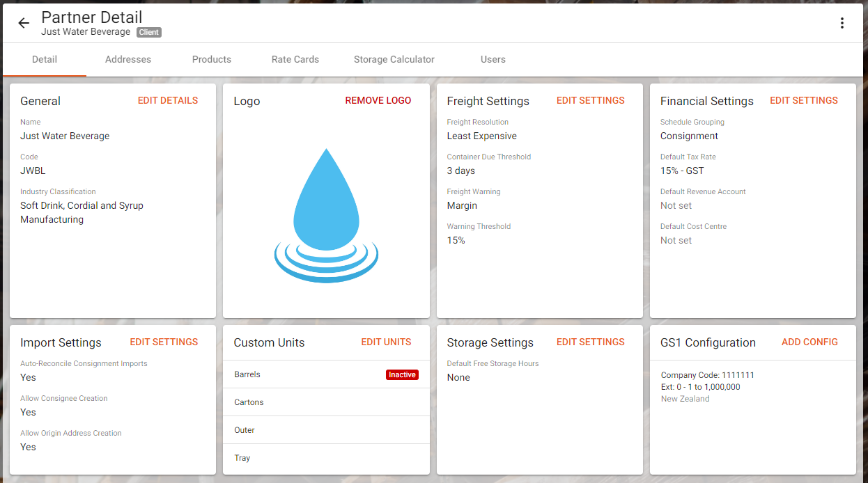Click the water drop logo image
This screenshot has width=868, height=483.
(x=326, y=215)
